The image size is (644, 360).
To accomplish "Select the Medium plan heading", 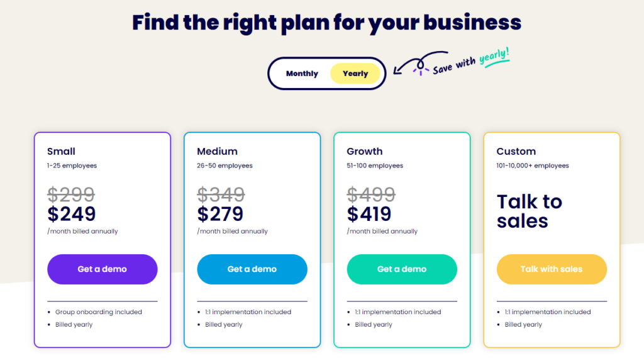I will coord(217,151).
